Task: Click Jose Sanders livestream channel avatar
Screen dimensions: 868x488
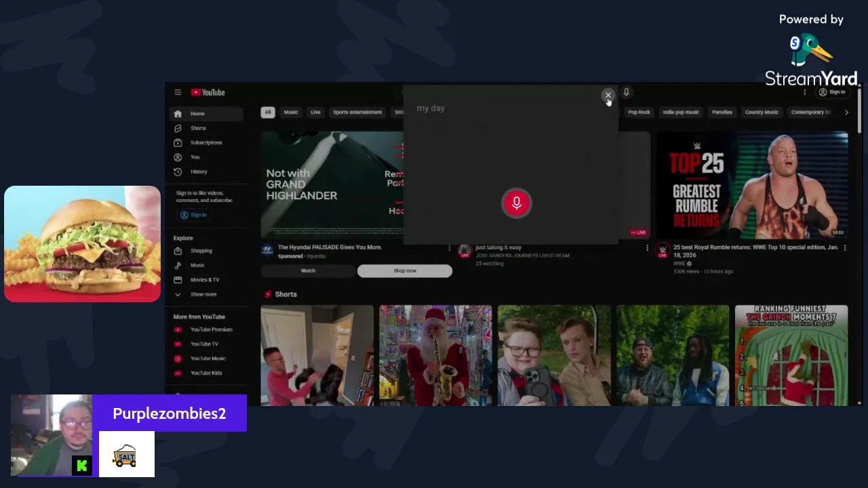Action: [x=465, y=251]
